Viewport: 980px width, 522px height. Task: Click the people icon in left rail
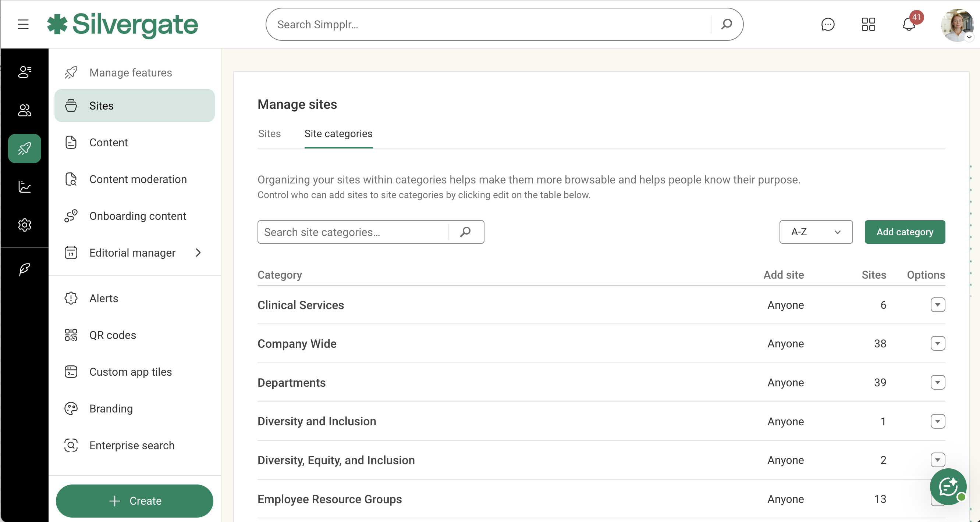tap(24, 110)
